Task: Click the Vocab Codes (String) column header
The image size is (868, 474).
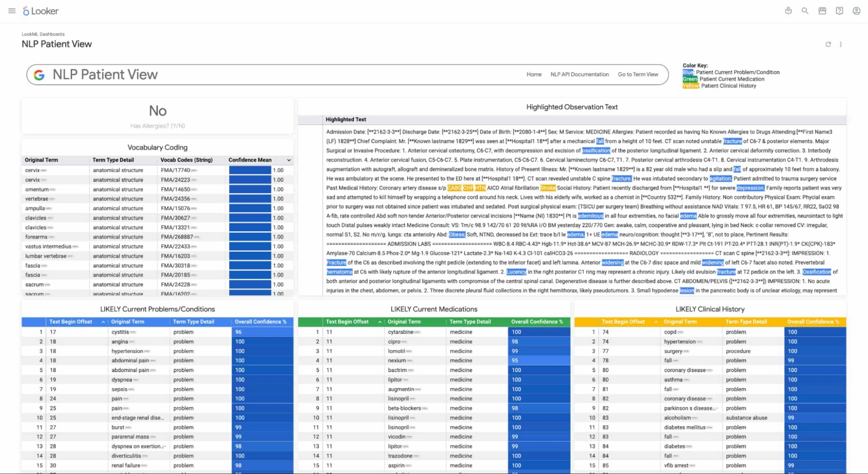Action: pyautogui.click(x=186, y=160)
